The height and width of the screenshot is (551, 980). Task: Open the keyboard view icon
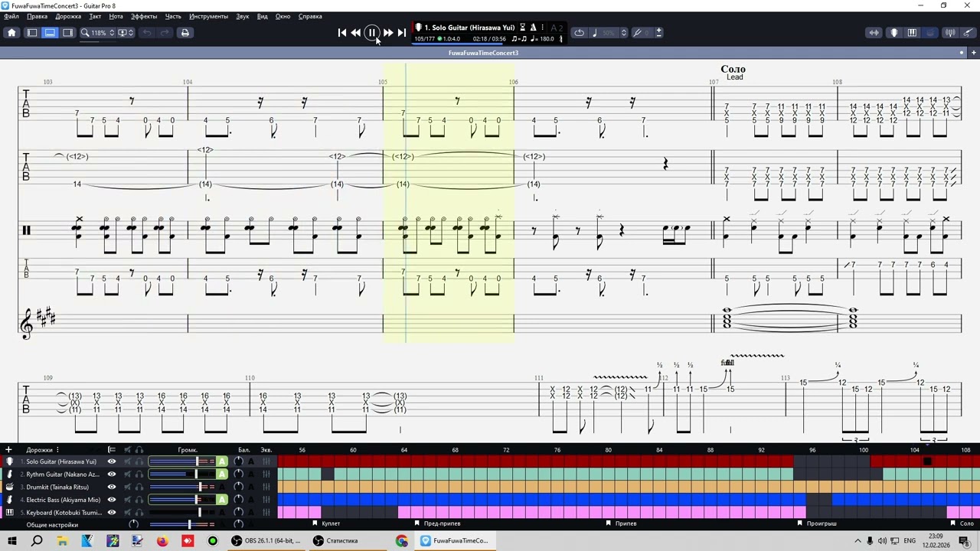coord(912,32)
